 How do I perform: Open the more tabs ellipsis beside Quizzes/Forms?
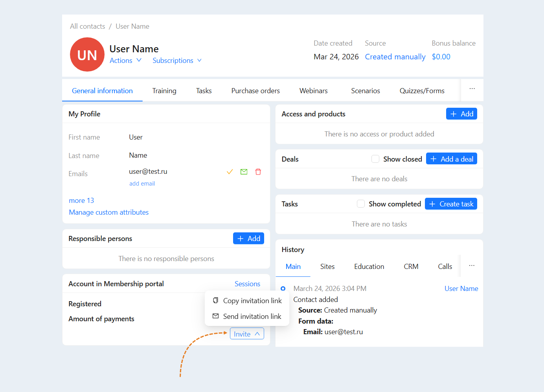[x=472, y=90]
